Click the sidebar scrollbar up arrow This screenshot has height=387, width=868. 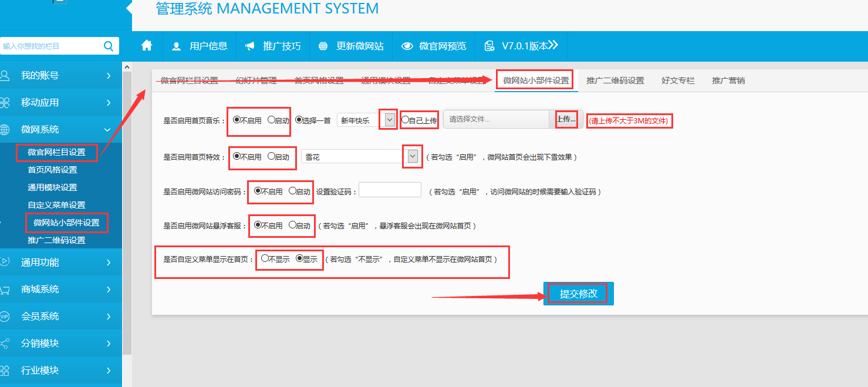(127, 68)
